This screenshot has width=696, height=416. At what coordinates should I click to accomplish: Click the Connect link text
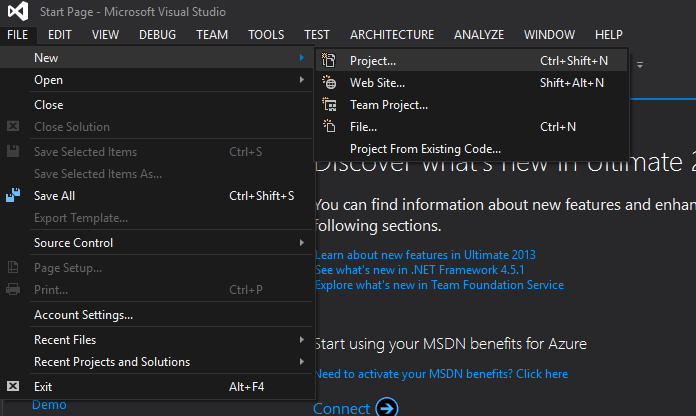click(341, 408)
